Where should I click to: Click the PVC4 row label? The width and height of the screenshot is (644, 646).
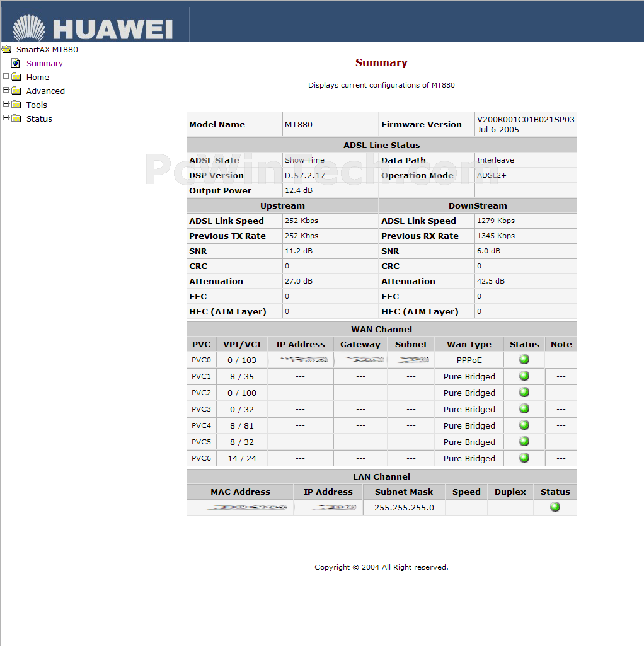201,425
